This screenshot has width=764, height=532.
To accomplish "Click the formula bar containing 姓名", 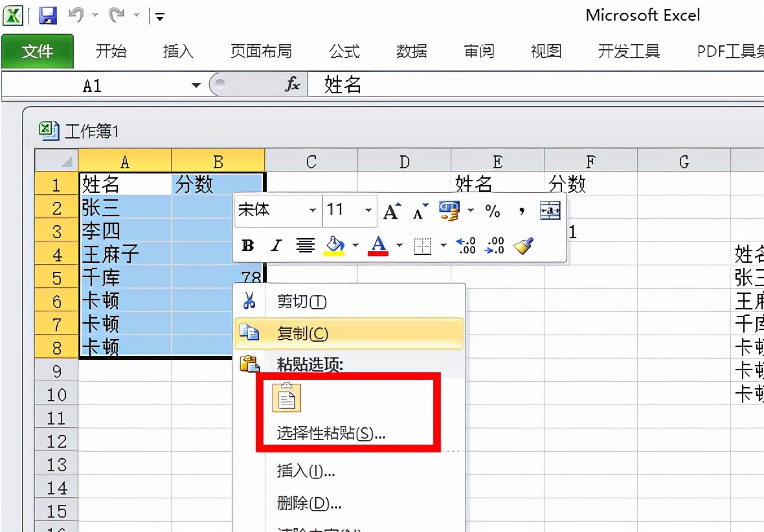I will 536,85.
